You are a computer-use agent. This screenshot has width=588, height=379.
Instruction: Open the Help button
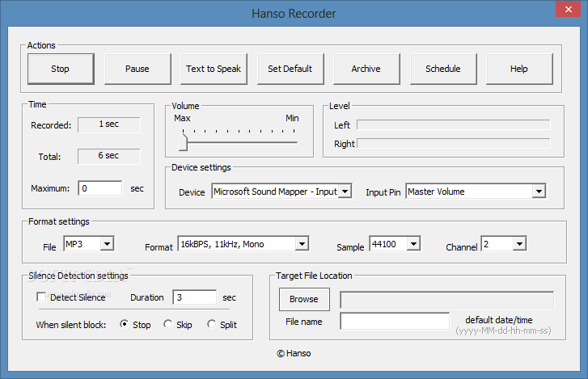pyautogui.click(x=519, y=69)
